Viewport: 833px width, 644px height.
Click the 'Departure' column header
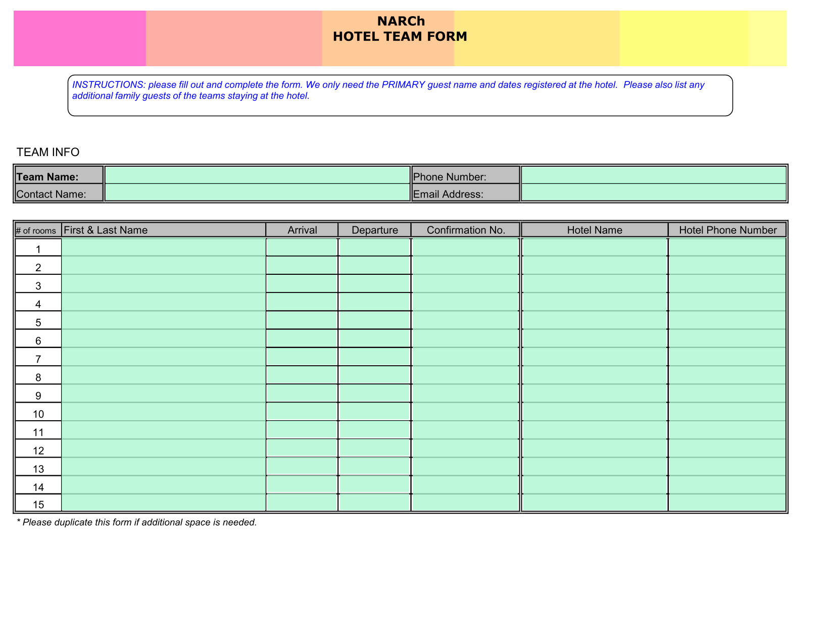[x=374, y=230]
